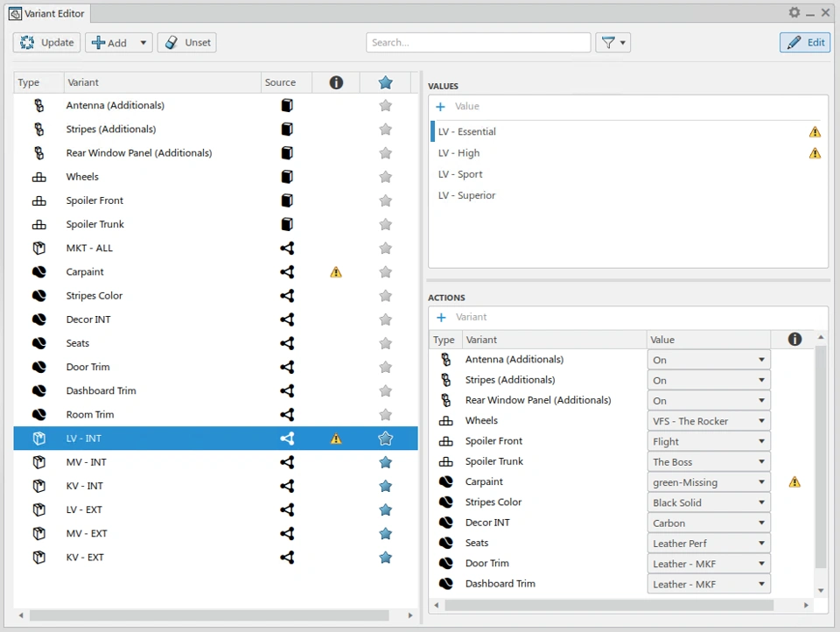Expand the Carpaint green-Missing dropdown
Viewport: 840px width, 632px height.
click(x=761, y=482)
